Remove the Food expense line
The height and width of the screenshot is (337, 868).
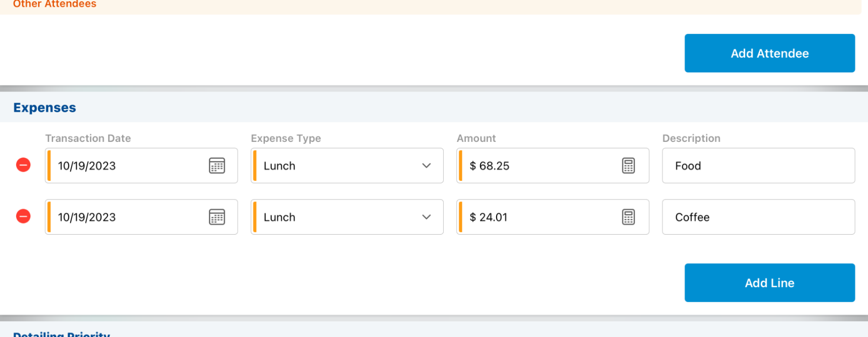tap(23, 165)
